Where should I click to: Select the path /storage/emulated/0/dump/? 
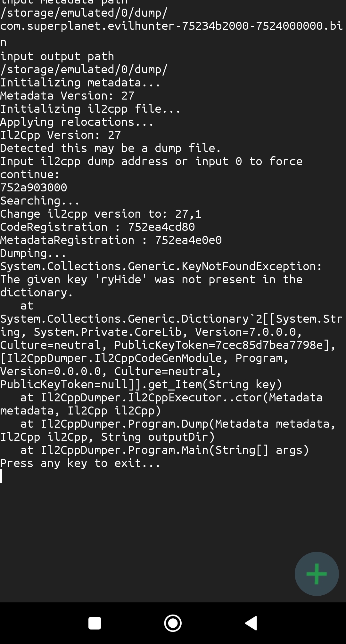pyautogui.click(x=83, y=69)
